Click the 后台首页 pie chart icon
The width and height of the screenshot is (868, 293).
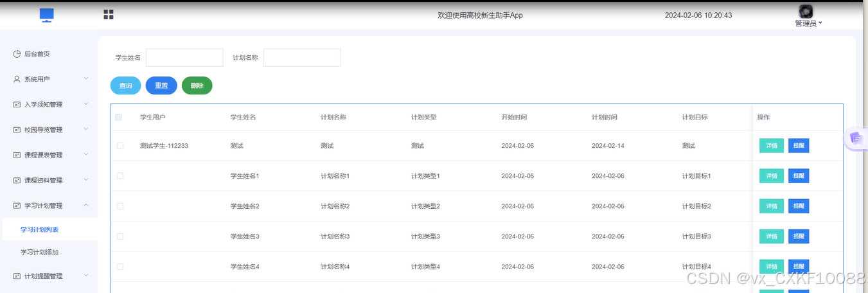(17, 54)
